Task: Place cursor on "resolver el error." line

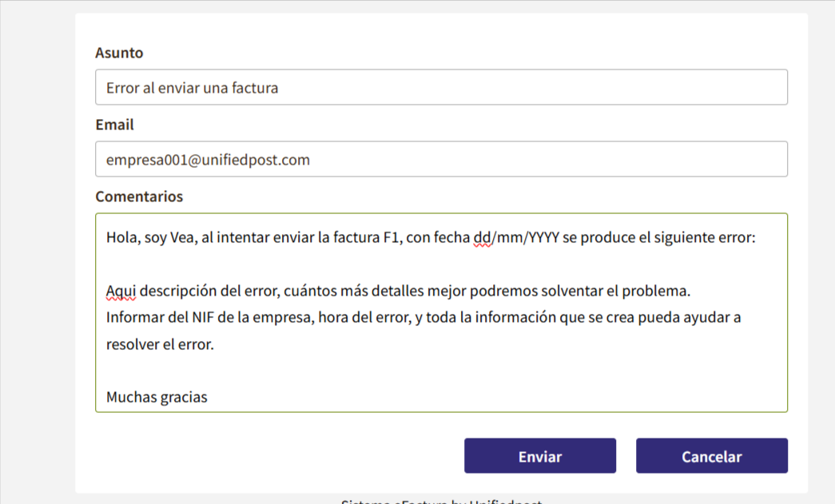Action: tap(160, 344)
